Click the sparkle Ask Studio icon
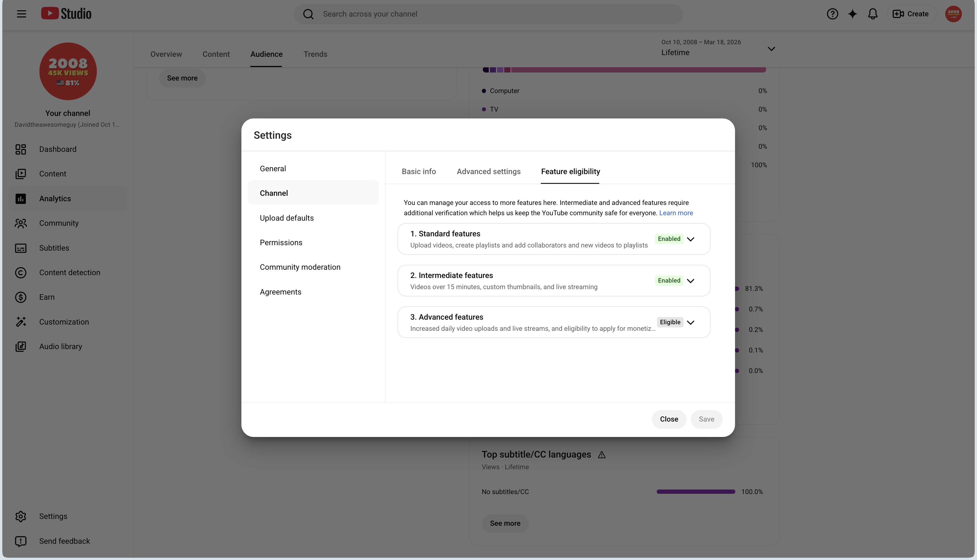 [x=853, y=14]
